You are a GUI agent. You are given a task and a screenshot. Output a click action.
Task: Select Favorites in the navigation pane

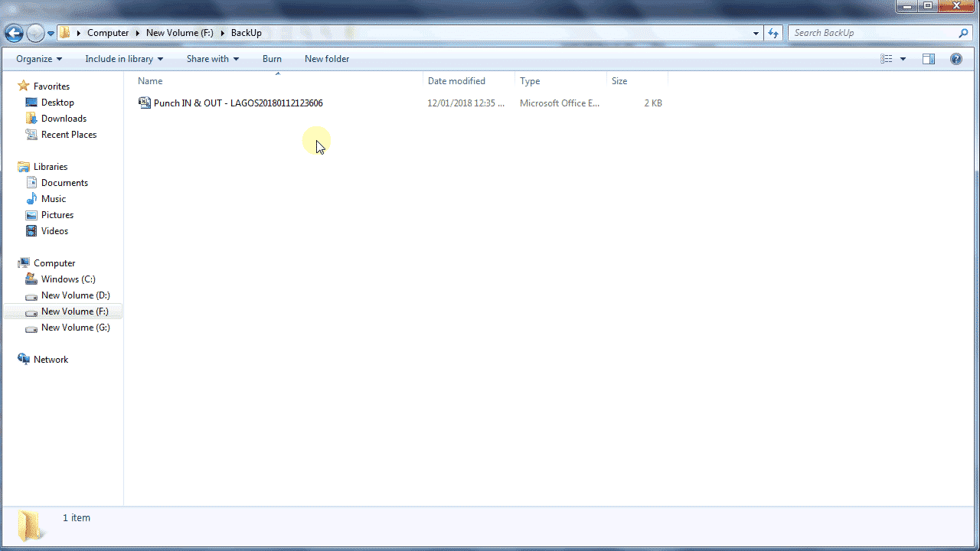coord(51,86)
